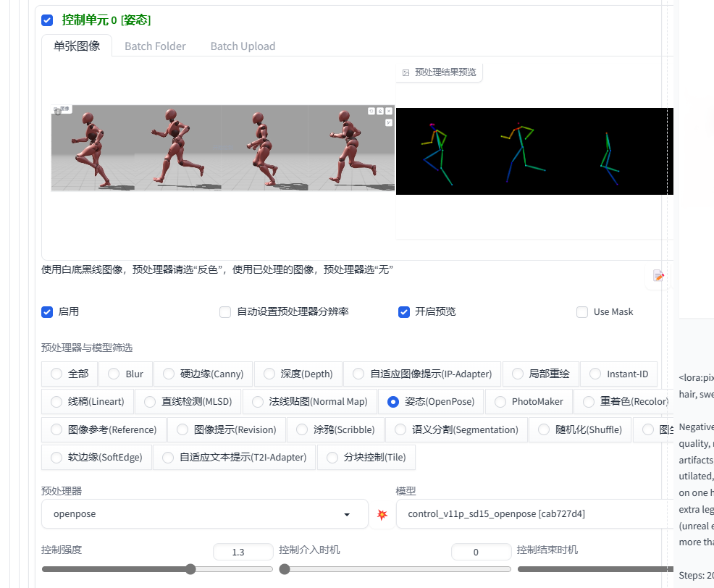This screenshot has width=714, height=588.
Task: Select 图像参考(Reference) radio option
Action: tap(56, 429)
